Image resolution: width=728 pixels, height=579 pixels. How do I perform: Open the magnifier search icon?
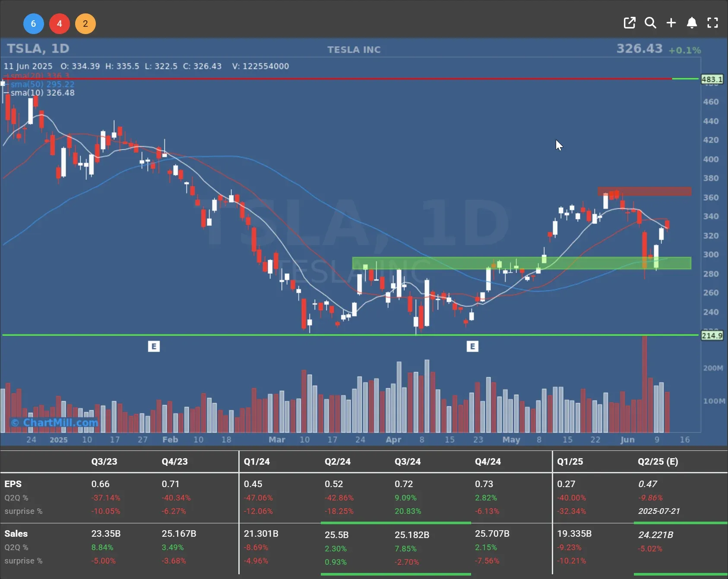650,23
